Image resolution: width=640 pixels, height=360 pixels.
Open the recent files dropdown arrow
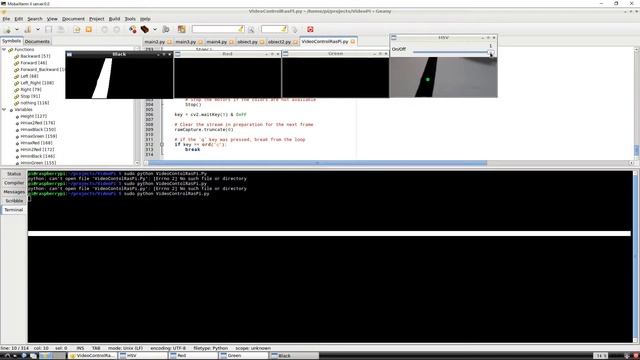click(38, 29)
